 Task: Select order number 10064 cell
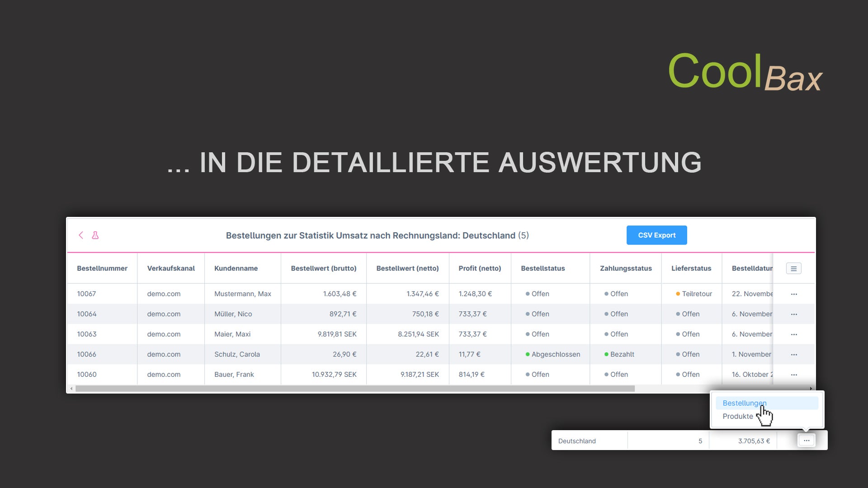pyautogui.click(x=86, y=314)
